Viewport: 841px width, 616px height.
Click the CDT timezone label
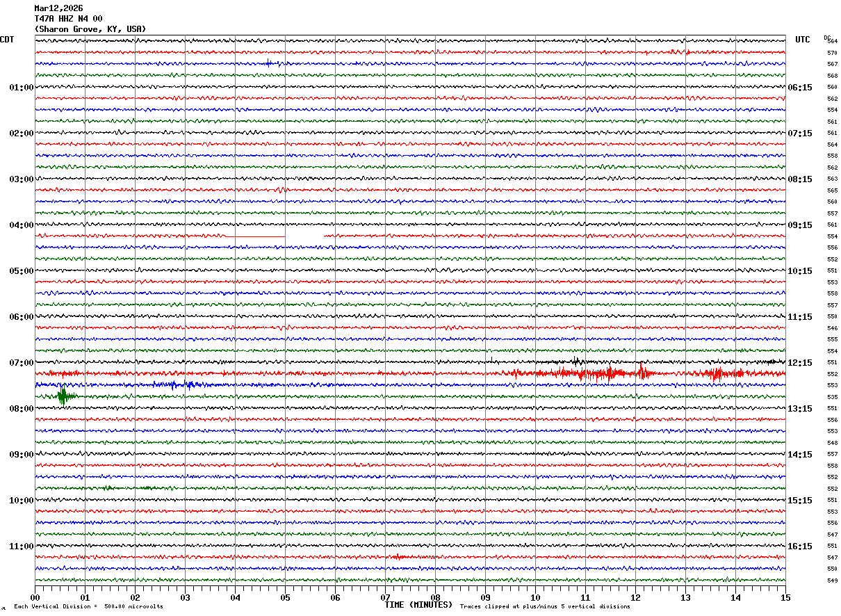(7, 40)
